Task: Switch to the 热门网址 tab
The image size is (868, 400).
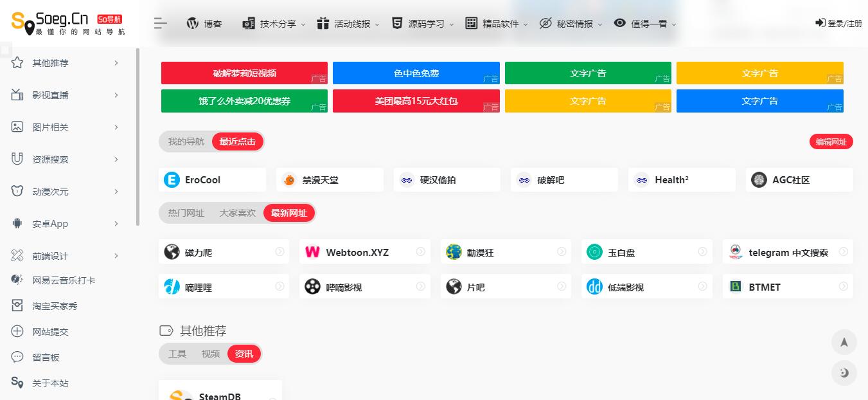Action: (x=186, y=213)
